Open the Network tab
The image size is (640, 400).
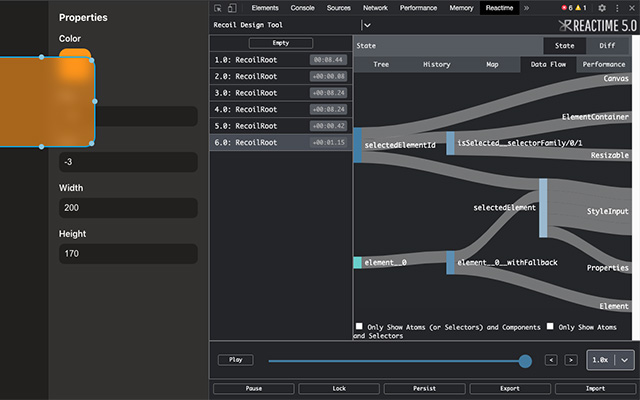[x=376, y=8]
